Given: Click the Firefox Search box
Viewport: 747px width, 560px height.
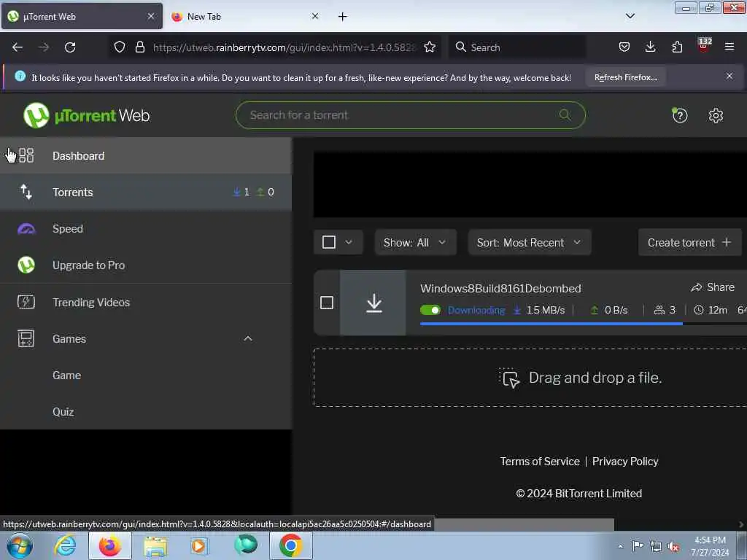Looking at the screenshot, I should 517,47.
